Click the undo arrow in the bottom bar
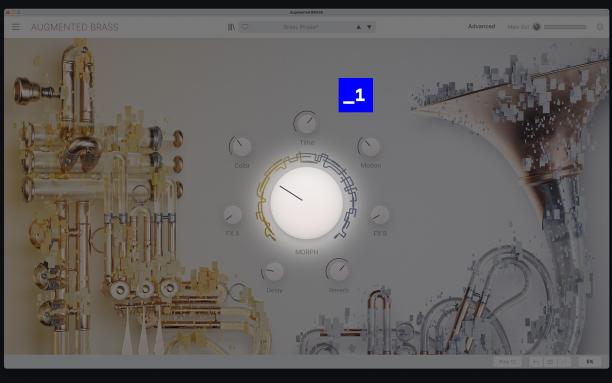This screenshot has width=612, height=383. [x=536, y=362]
